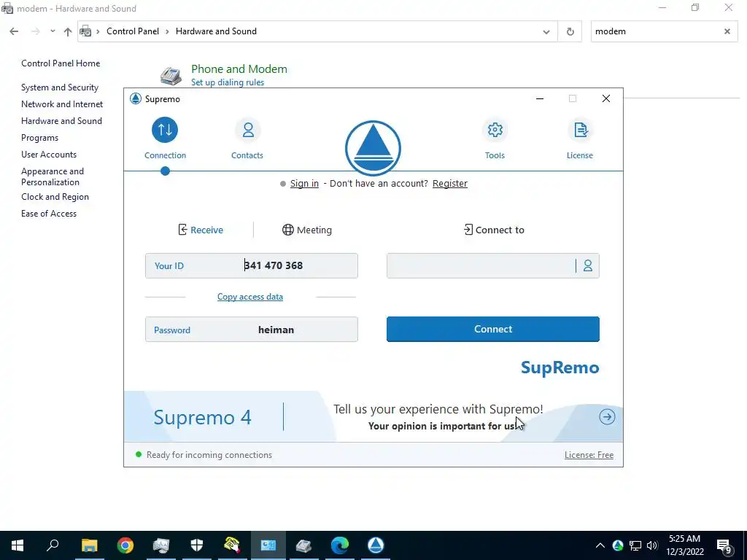This screenshot has height=560, width=747.
Task: Open Microsoft Edge from the taskbar
Action: pos(340,545)
